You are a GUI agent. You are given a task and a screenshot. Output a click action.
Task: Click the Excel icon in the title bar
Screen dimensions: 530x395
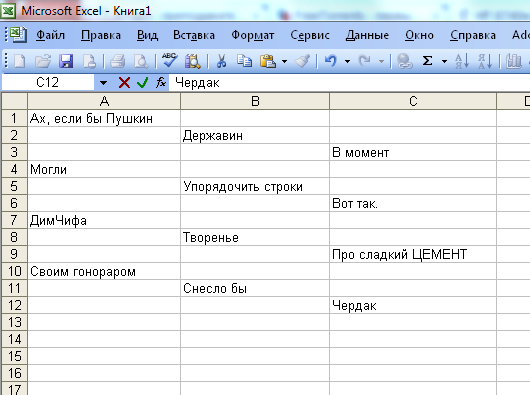[8, 11]
